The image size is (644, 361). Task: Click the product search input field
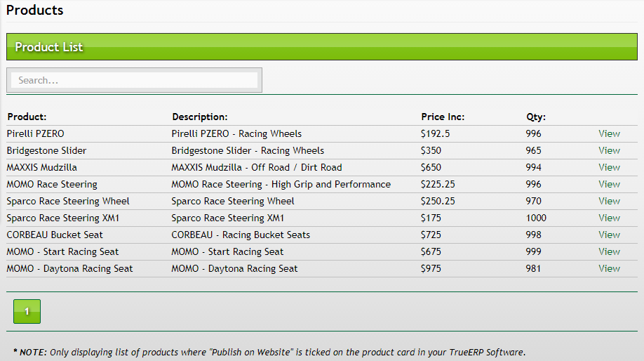coord(134,80)
